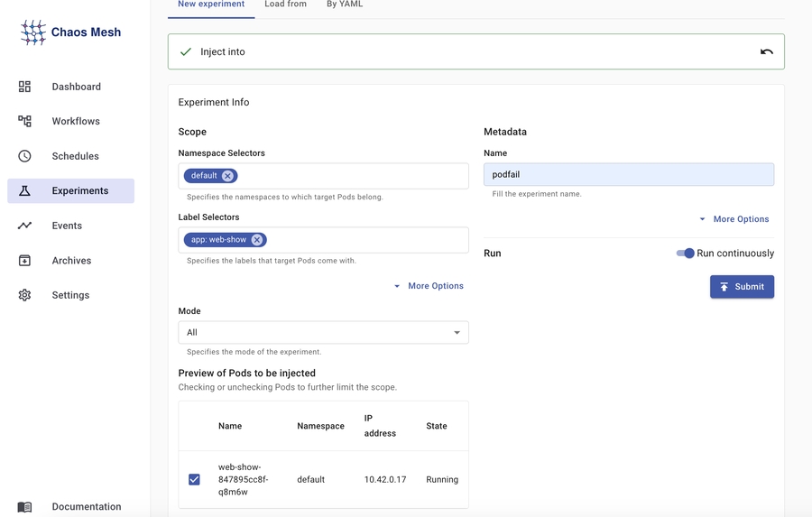Switch to the By YAML tab
This screenshot has height=517, width=812.
coord(345,5)
